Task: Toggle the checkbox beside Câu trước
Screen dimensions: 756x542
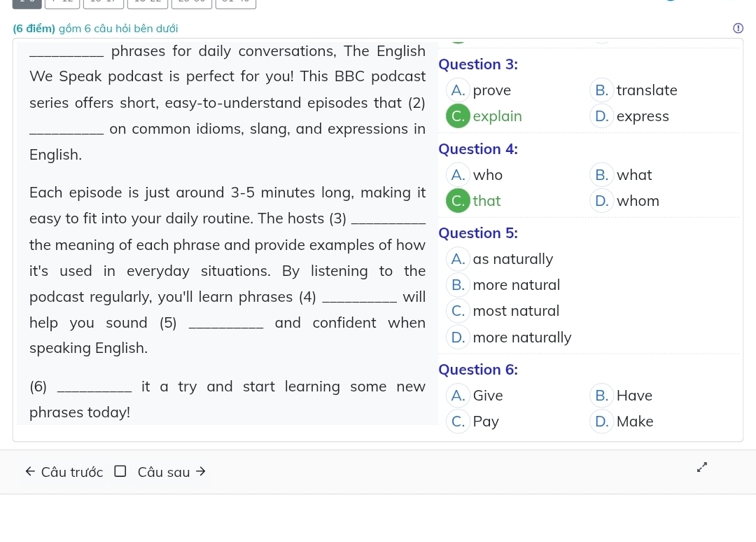Action: tap(120, 471)
